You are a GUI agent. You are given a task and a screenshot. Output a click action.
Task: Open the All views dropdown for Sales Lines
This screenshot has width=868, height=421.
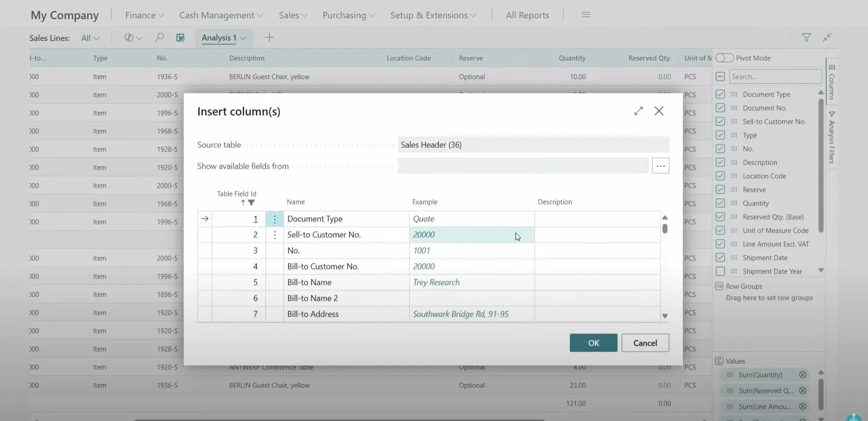[x=90, y=38]
